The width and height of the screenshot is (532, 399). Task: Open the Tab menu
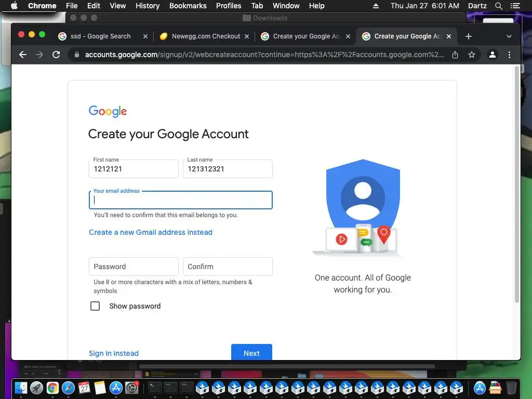pos(257,6)
